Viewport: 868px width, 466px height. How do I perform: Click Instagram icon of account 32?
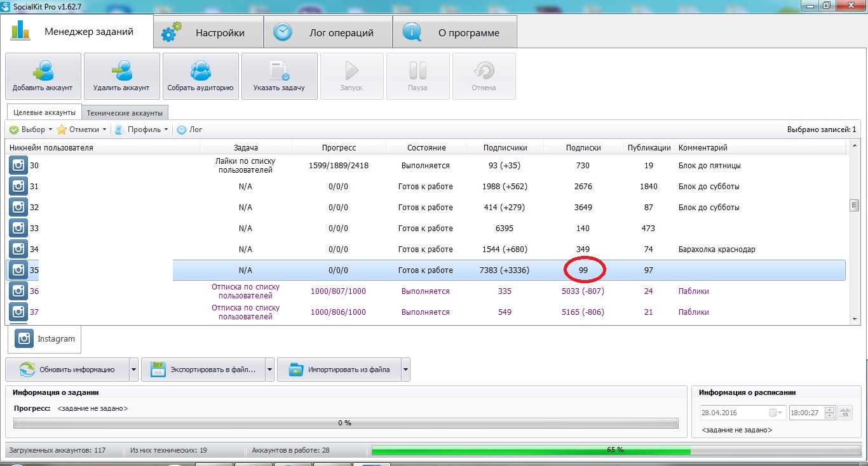pyautogui.click(x=18, y=207)
